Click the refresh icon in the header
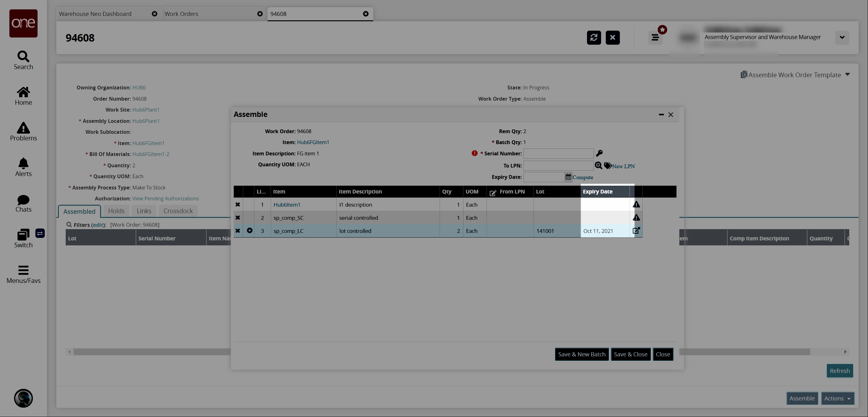 594,38
